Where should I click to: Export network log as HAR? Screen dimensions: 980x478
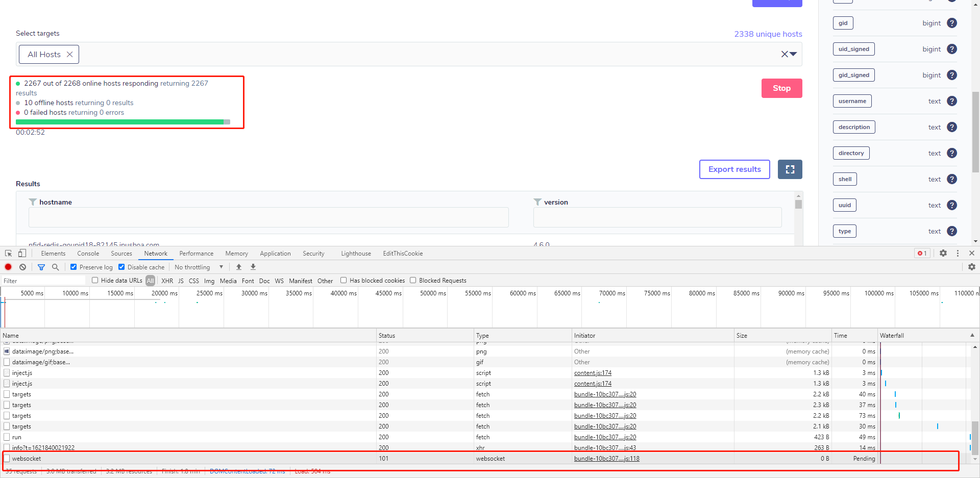(253, 267)
